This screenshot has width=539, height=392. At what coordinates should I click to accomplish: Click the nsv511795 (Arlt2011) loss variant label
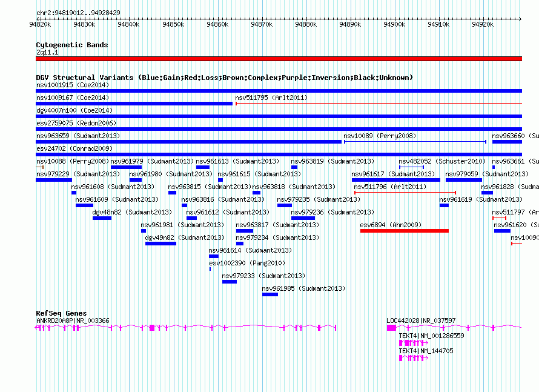[x=271, y=98]
